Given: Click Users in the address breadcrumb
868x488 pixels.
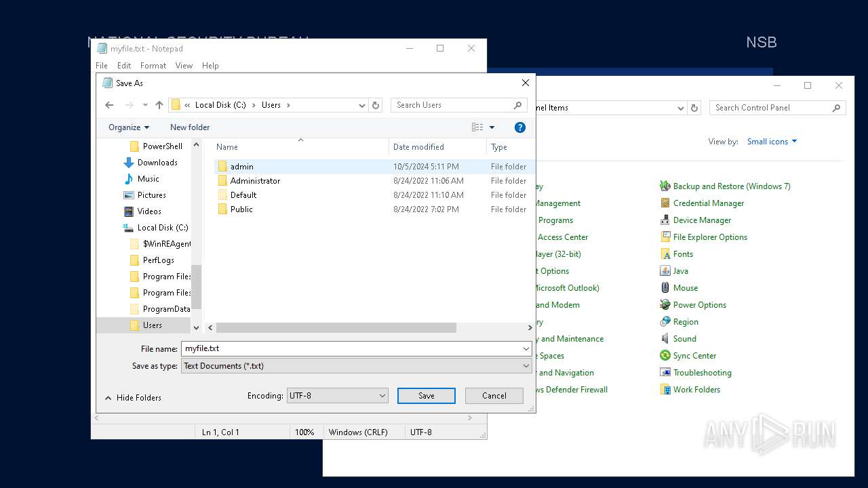Looking at the screenshot, I should coord(271,105).
